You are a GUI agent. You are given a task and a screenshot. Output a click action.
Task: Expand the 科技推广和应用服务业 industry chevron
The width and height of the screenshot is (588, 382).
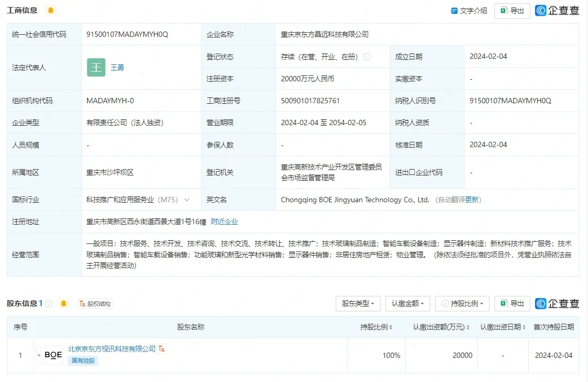point(187,200)
